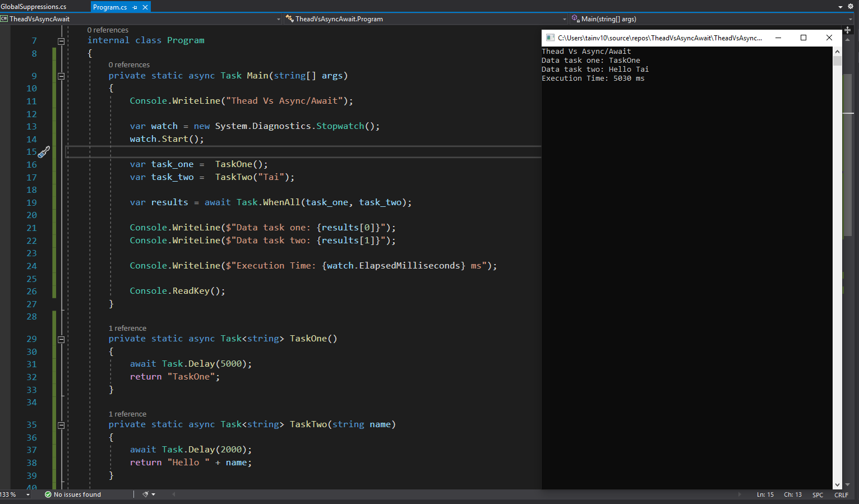This screenshot has width=859, height=504.
Task: Click the split editor icon above the scrollbar
Action: tap(848, 30)
